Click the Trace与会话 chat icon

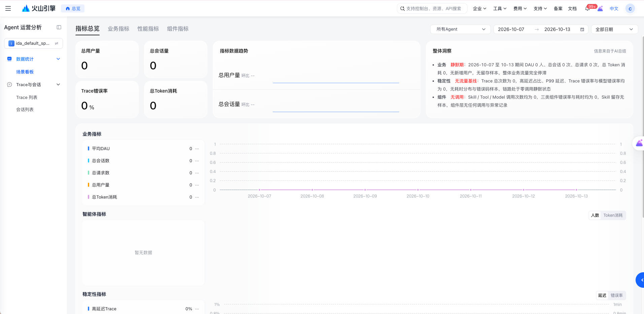[x=9, y=84]
